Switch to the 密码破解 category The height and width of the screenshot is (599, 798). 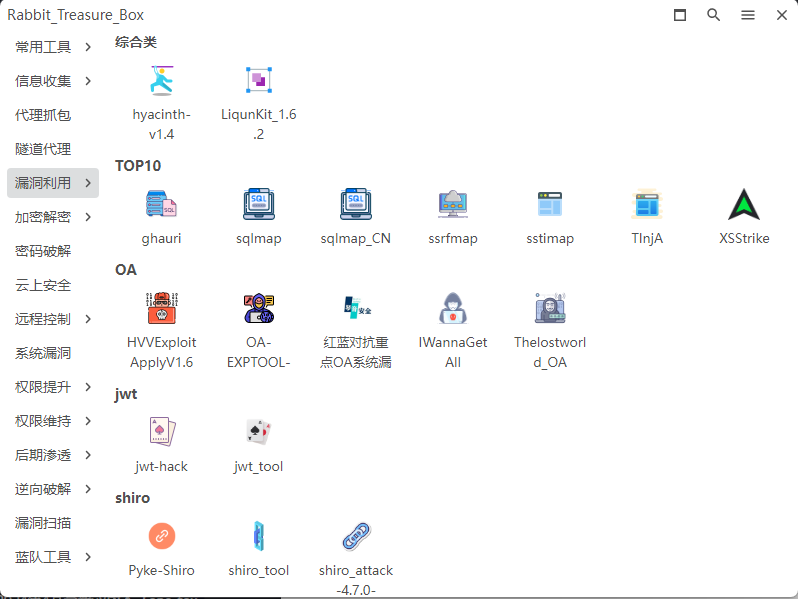point(43,251)
